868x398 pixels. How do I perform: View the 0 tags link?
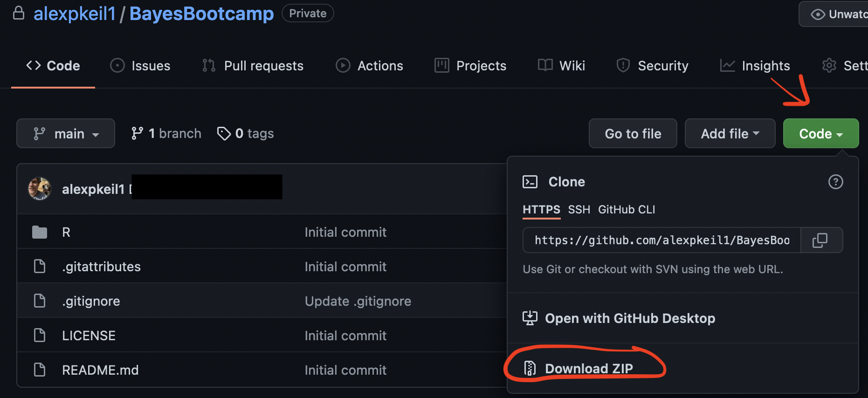(x=246, y=134)
